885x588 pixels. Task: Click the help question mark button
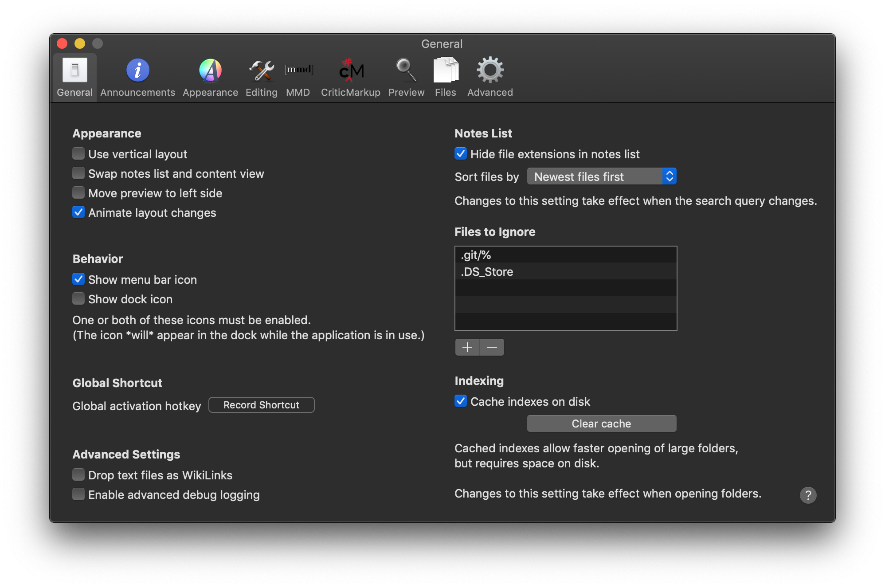point(808,495)
